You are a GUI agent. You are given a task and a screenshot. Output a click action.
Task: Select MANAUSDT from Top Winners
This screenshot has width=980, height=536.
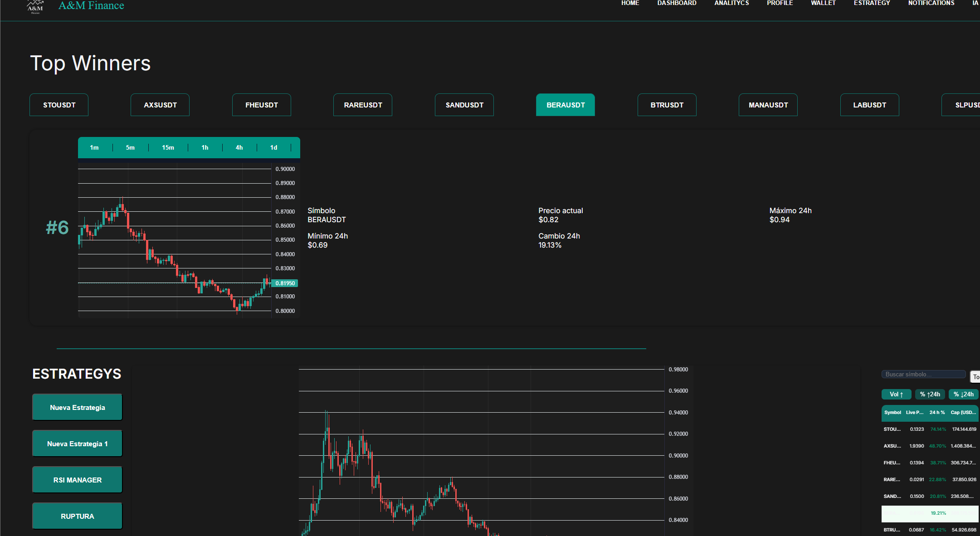pos(768,105)
